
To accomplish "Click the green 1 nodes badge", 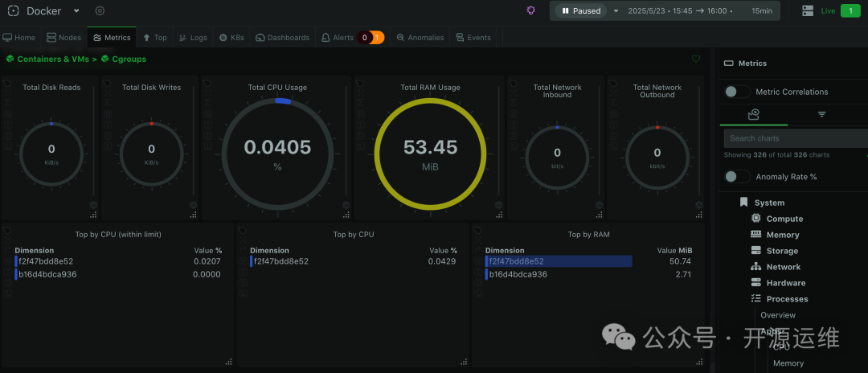I will (850, 10).
